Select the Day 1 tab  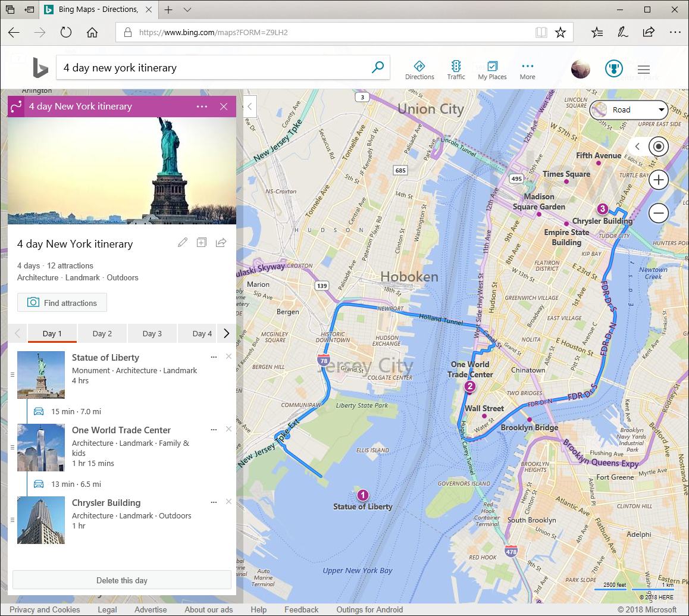coord(52,333)
